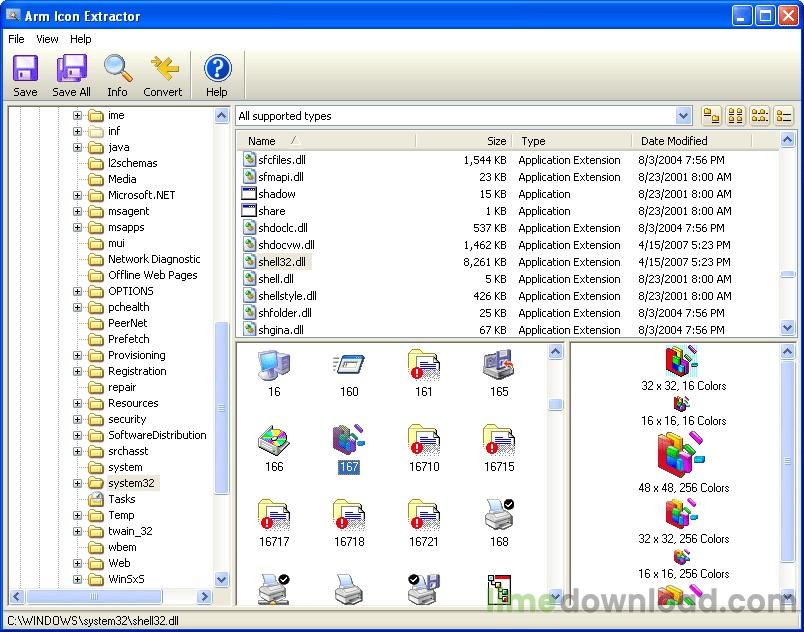Image resolution: width=804 pixels, height=632 pixels.
Task: Switch to small icons view button
Action: pos(735,116)
